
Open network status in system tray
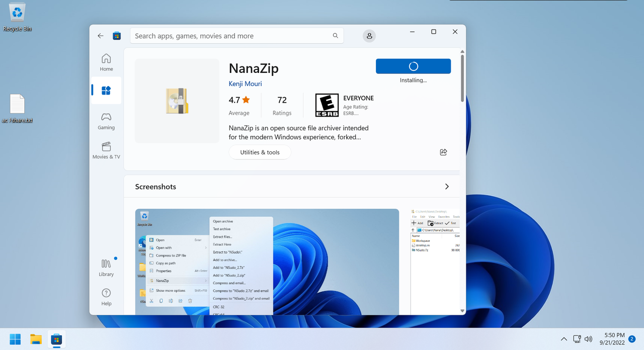pyautogui.click(x=577, y=339)
